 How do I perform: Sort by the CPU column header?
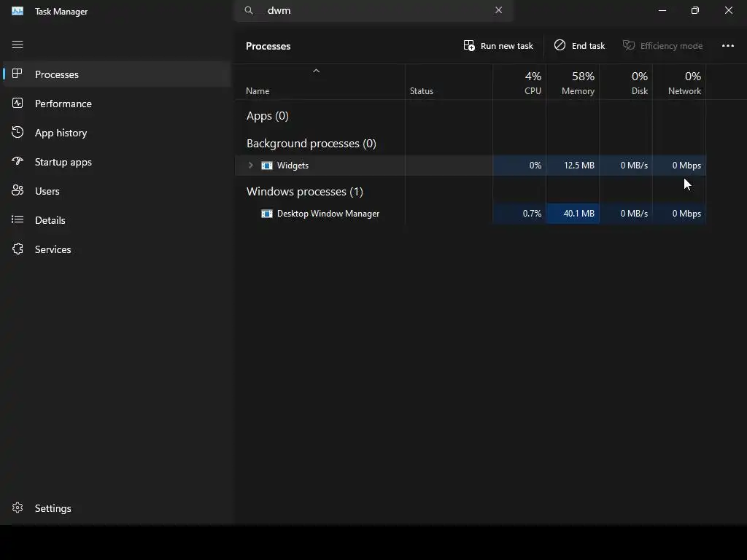[519, 82]
